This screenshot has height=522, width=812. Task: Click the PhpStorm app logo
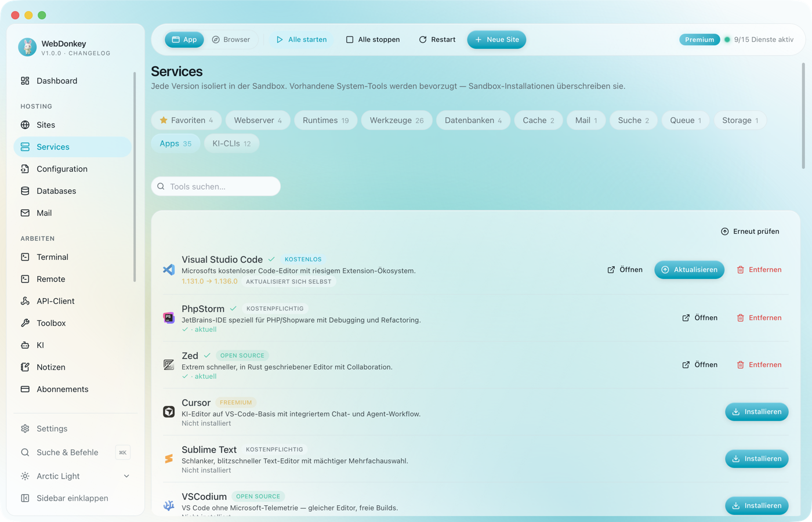[x=169, y=318]
